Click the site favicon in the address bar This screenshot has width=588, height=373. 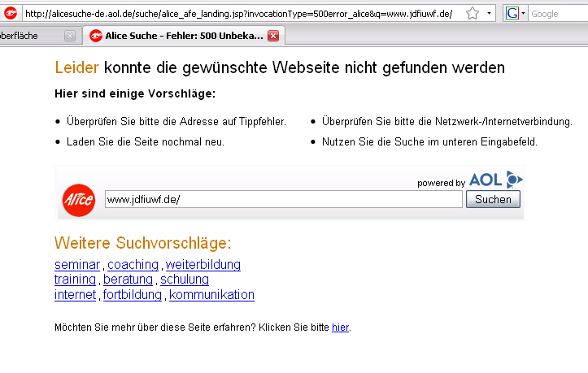pos(11,13)
